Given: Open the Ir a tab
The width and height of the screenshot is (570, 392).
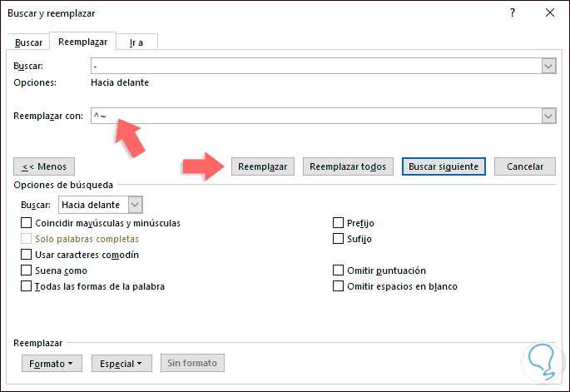Looking at the screenshot, I should [x=135, y=42].
